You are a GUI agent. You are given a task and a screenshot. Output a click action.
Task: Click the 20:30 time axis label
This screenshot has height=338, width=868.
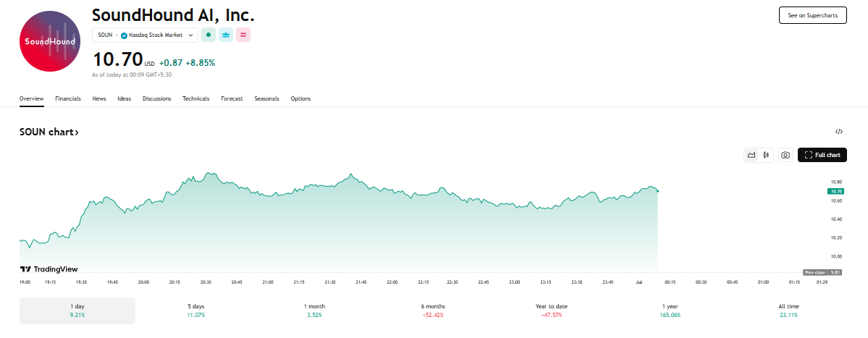[x=206, y=282]
